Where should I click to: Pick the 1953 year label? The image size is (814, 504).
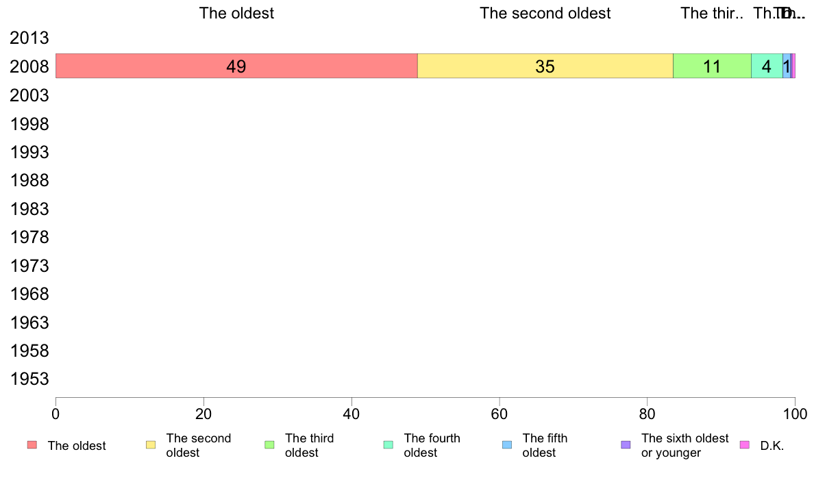tap(29, 379)
